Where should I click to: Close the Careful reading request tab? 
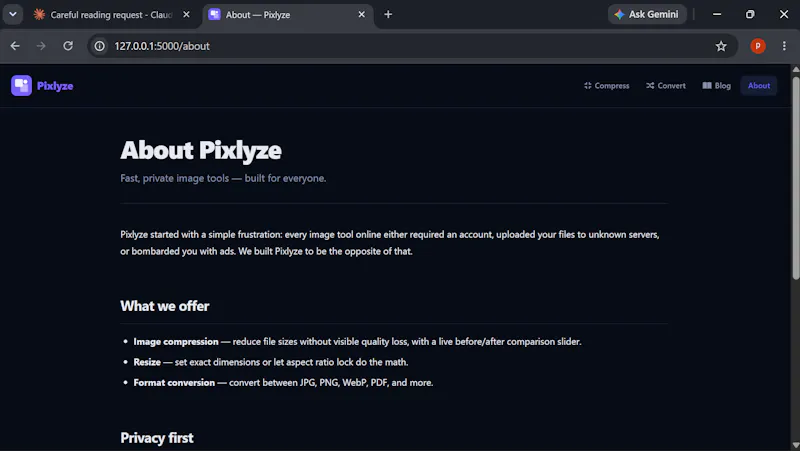(x=186, y=15)
